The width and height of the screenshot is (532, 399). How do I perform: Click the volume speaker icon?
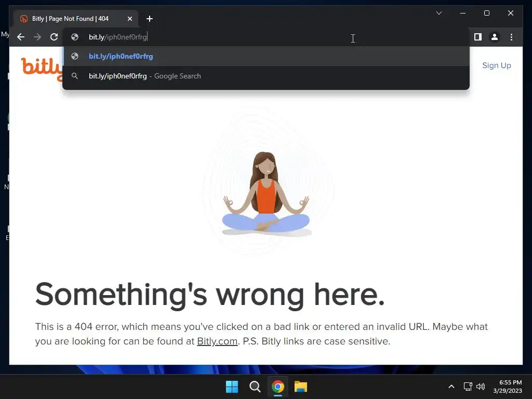coord(480,387)
